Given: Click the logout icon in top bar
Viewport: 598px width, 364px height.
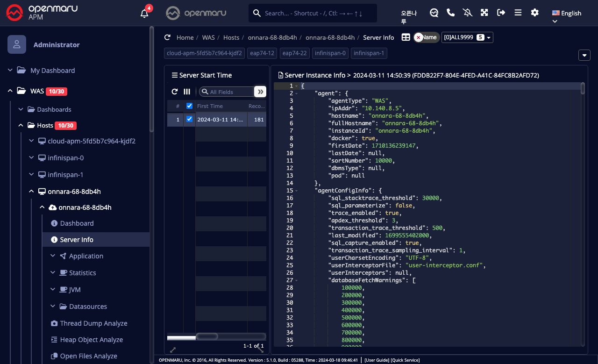Looking at the screenshot, I should (x=501, y=13).
